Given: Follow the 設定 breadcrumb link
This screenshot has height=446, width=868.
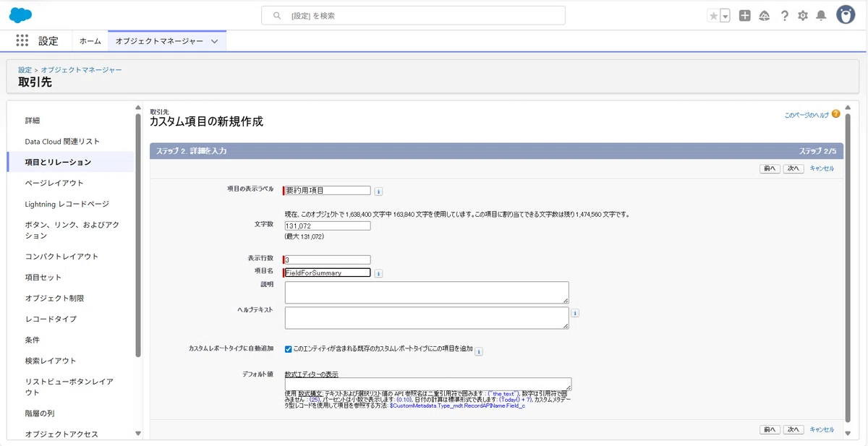Looking at the screenshot, I should (x=25, y=70).
